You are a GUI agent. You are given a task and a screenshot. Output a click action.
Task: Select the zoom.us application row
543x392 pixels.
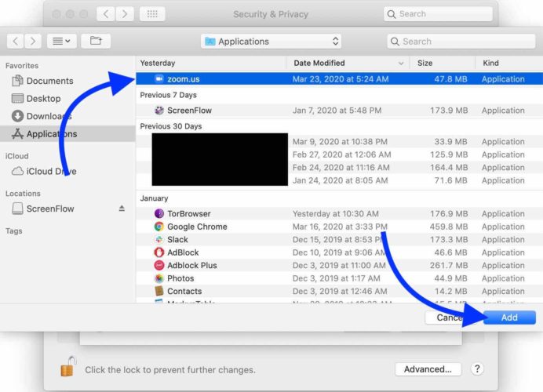coord(339,79)
